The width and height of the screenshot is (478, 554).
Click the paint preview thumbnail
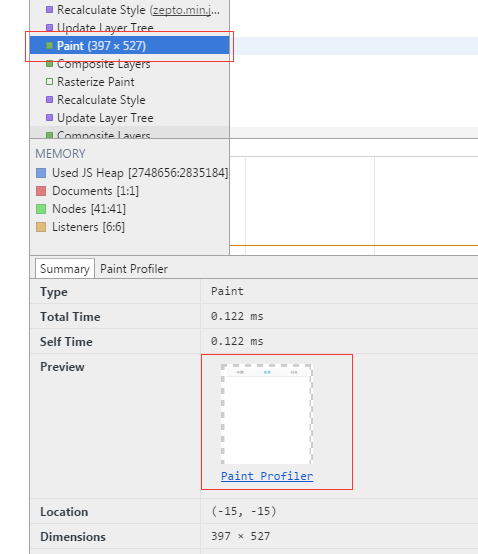267,414
